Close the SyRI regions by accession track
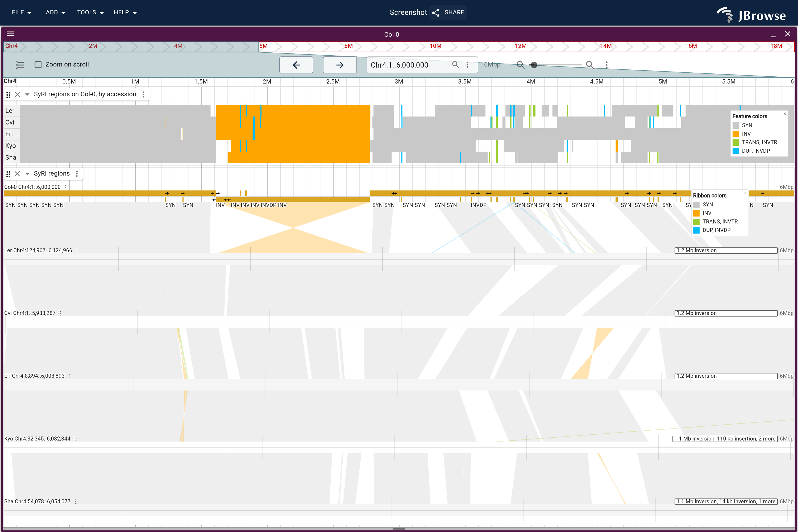Screen dimensions: 798x532 coord(17,94)
